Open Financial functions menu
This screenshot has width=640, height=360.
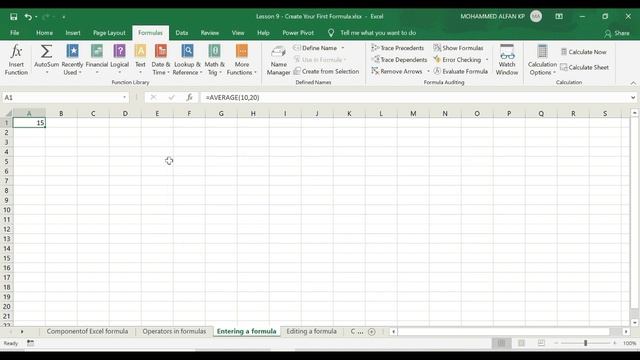click(x=97, y=60)
